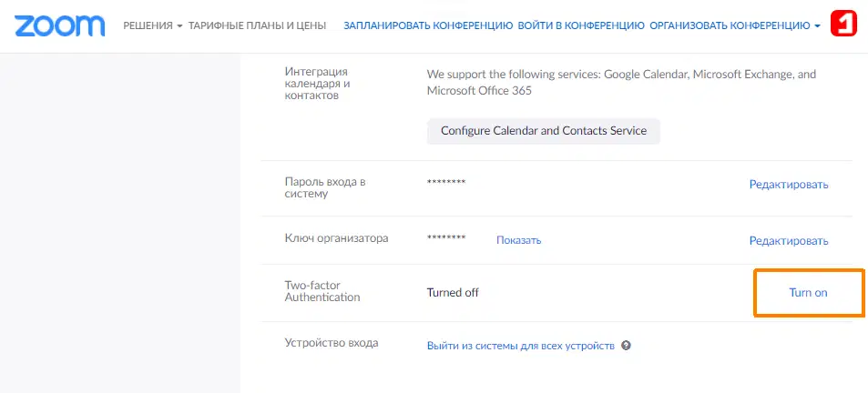868x393 pixels.
Task: Click the masked login password value
Action: coord(446,183)
